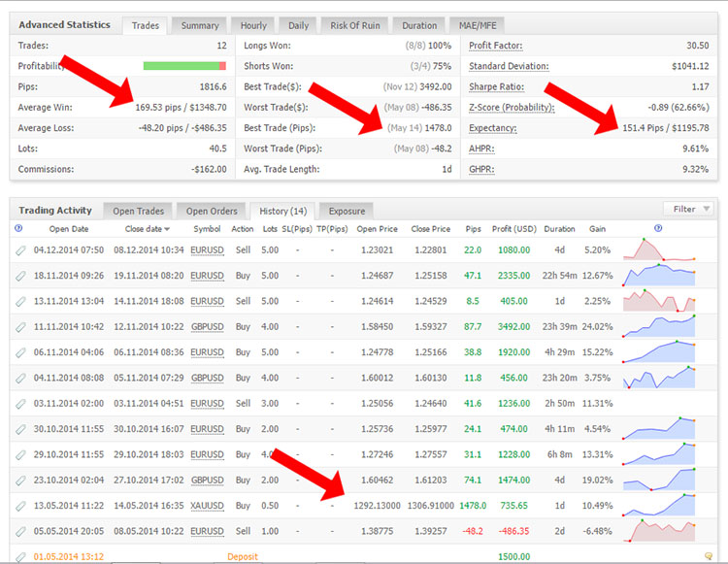Click help icon above the chart column
This screenshot has height=564, width=728.
tap(658, 228)
